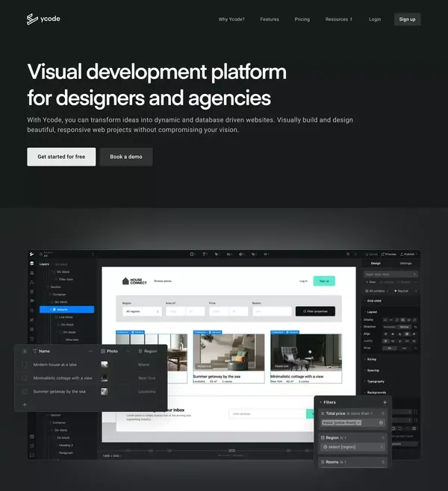Open Pricing in site navigation
The width and height of the screenshot is (448, 491).
302,19
